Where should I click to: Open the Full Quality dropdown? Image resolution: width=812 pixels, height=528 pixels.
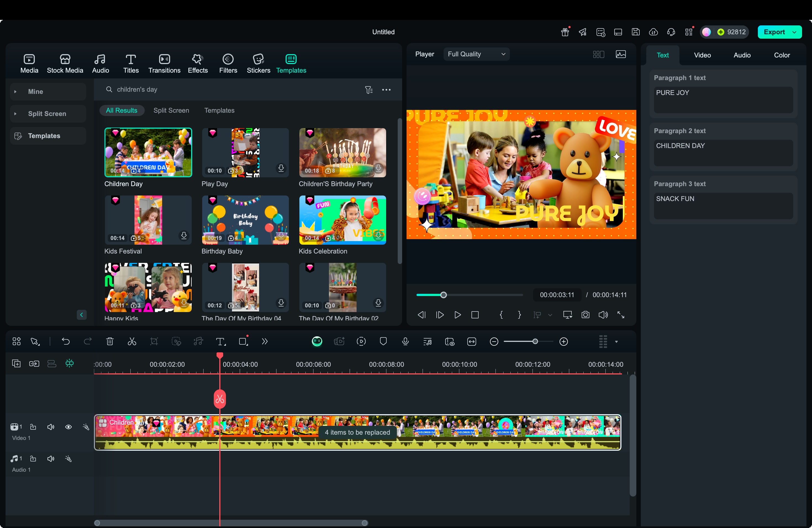point(476,54)
